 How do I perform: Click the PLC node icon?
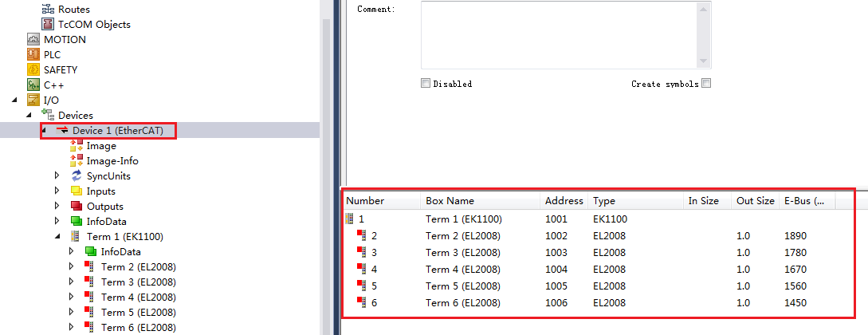tap(33, 55)
